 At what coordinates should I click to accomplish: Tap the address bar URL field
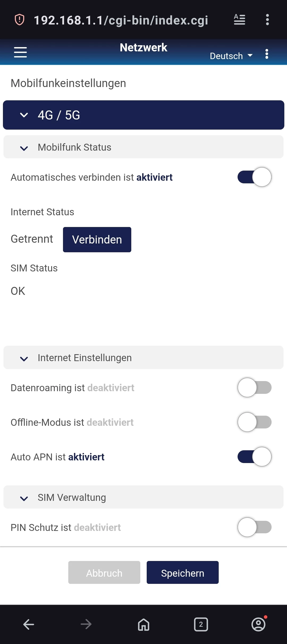pos(121,20)
